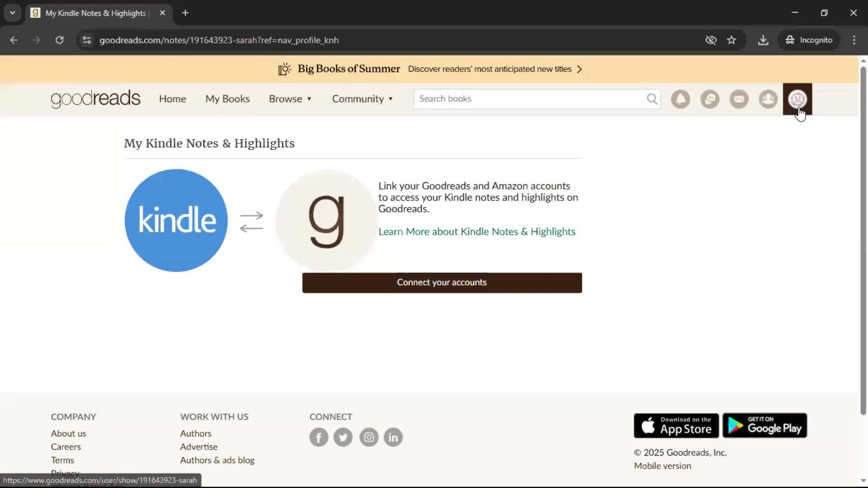Click the Big Books of Summer chevron
The height and width of the screenshot is (488, 868).
580,69
